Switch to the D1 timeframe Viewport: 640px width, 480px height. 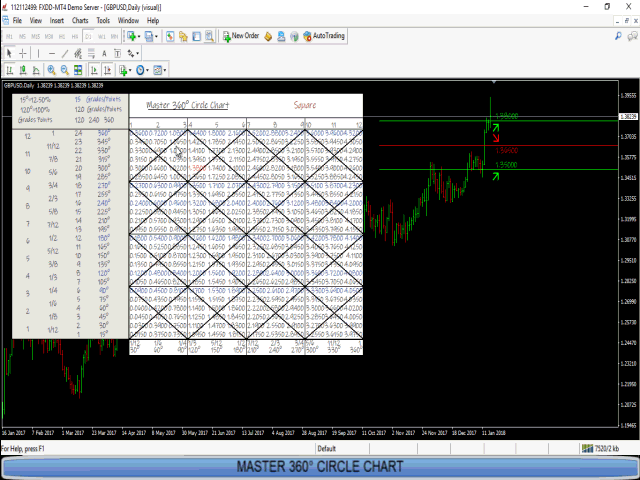tap(88, 36)
